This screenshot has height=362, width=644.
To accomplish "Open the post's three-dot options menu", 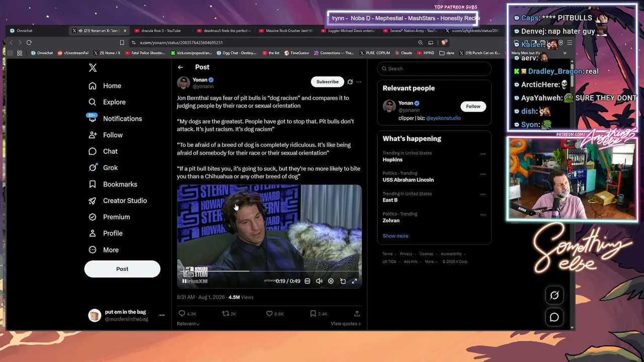I will click(359, 82).
